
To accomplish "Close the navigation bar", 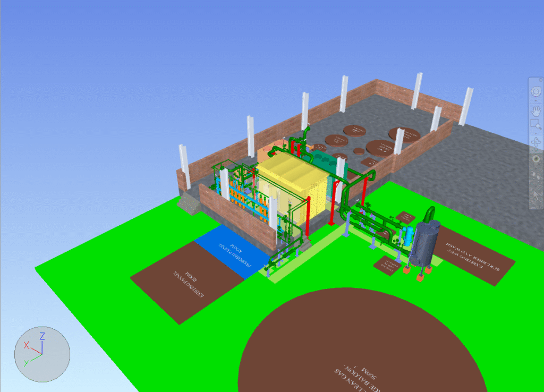I will 540,80.
